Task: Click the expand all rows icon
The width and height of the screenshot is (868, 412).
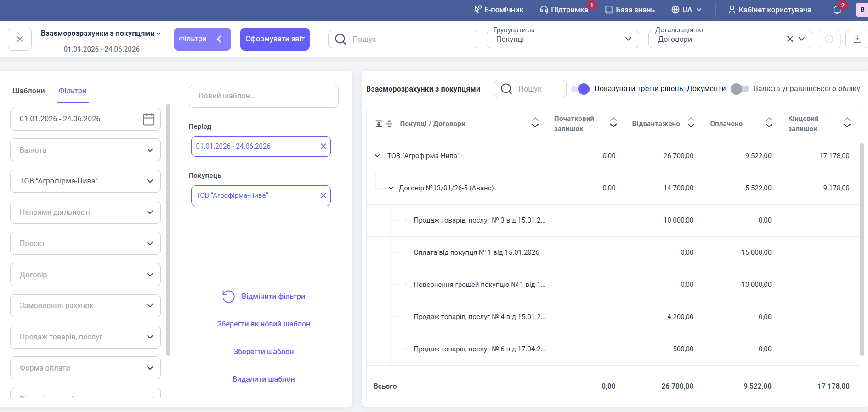Action: [379, 124]
